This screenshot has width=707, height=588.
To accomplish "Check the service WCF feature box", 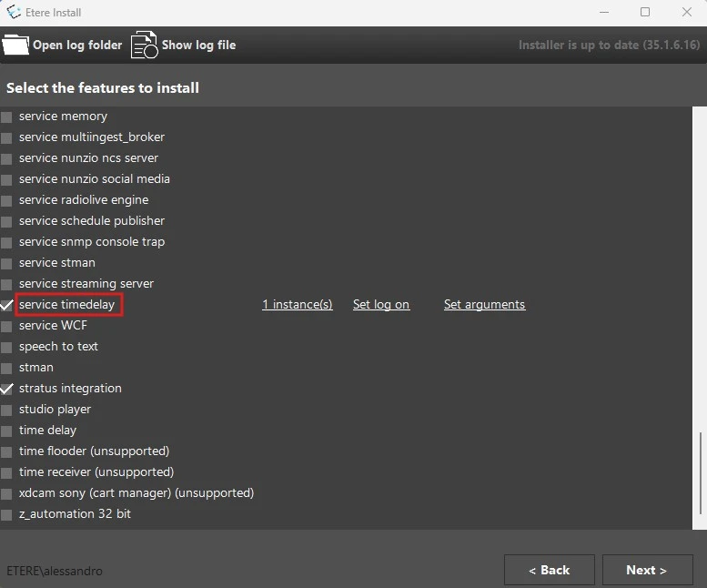I will [x=7, y=326].
